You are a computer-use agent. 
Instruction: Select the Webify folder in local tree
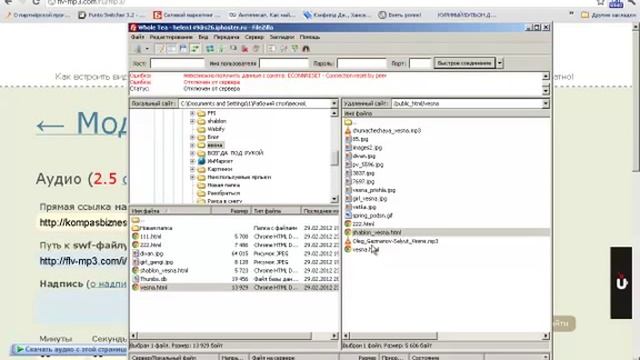coord(216,129)
